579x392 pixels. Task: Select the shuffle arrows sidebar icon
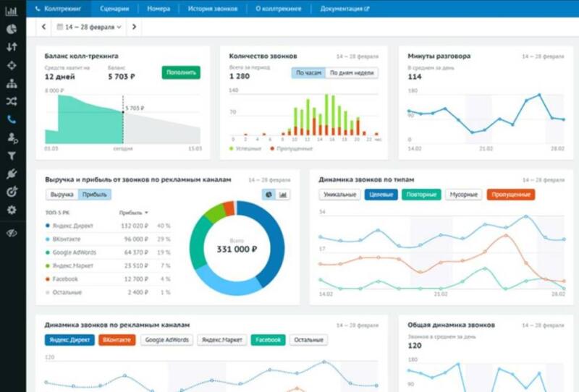click(x=12, y=101)
